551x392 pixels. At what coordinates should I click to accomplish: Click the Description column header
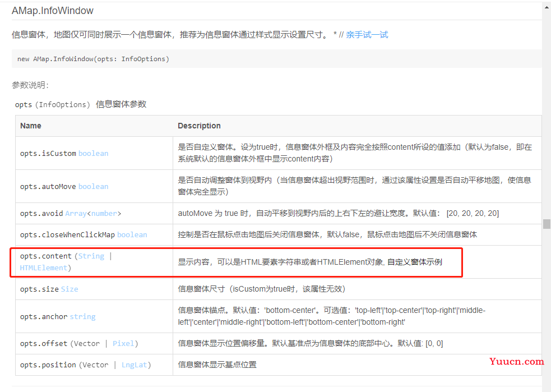click(199, 126)
